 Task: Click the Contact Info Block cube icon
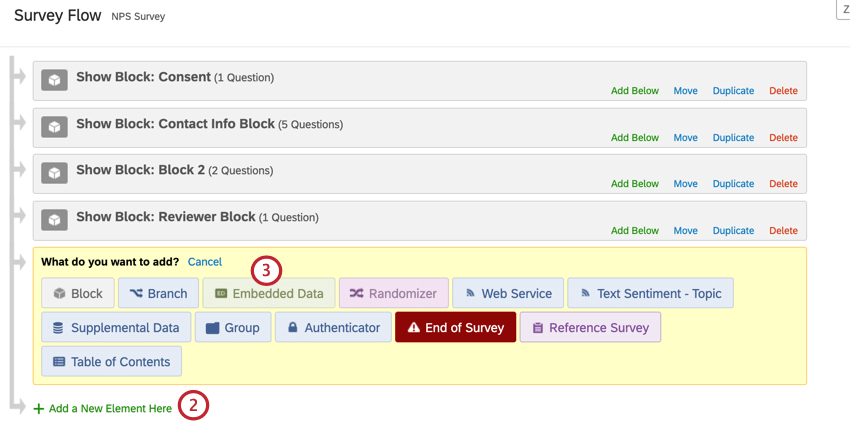pyautogui.click(x=54, y=127)
